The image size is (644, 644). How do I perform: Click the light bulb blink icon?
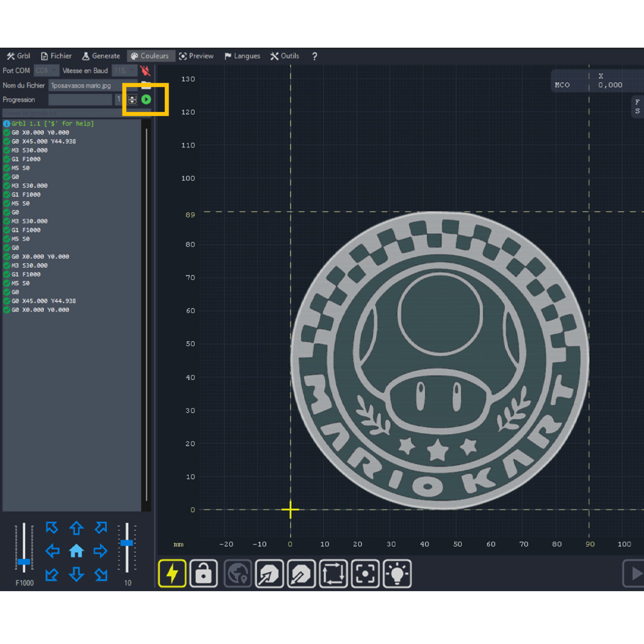click(x=397, y=573)
